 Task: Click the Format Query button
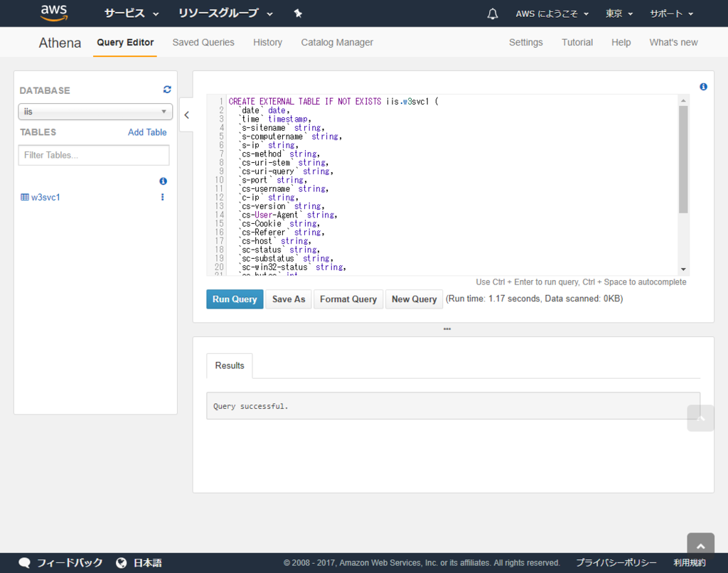coord(348,299)
